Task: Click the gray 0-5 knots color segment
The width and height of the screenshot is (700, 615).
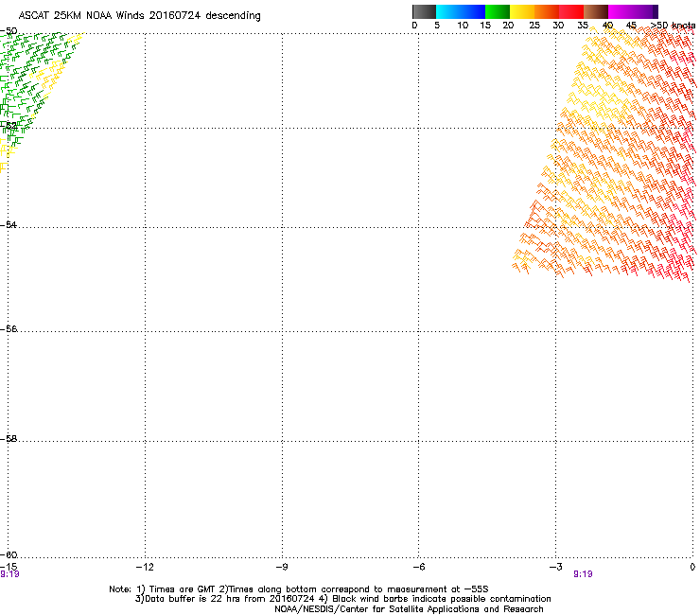Action: coord(424,11)
